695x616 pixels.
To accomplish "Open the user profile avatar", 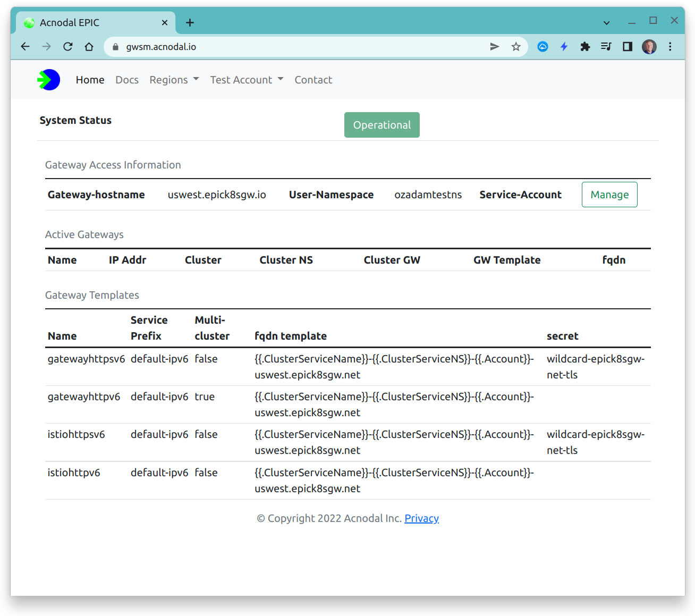I will pos(649,47).
